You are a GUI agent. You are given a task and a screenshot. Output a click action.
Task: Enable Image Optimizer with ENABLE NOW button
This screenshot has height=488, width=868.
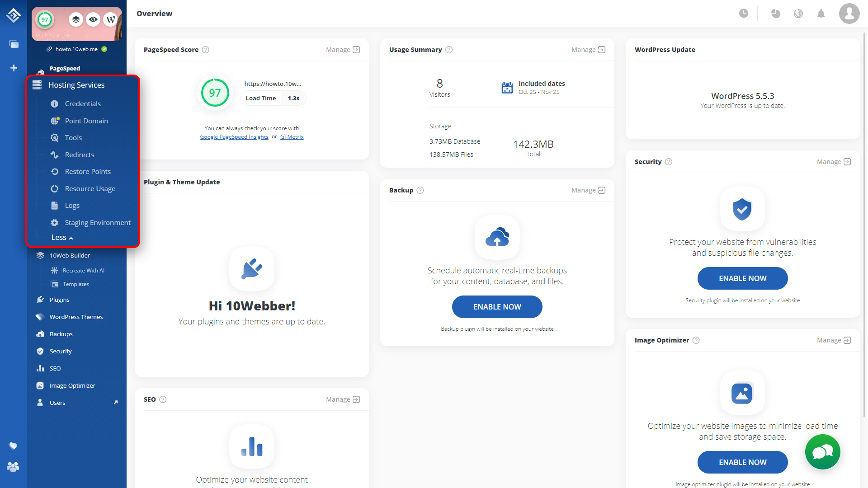742,462
